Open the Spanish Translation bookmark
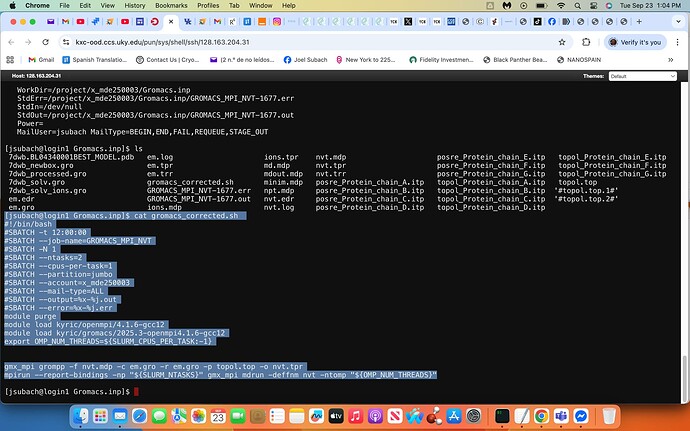 pyautogui.click(x=94, y=60)
